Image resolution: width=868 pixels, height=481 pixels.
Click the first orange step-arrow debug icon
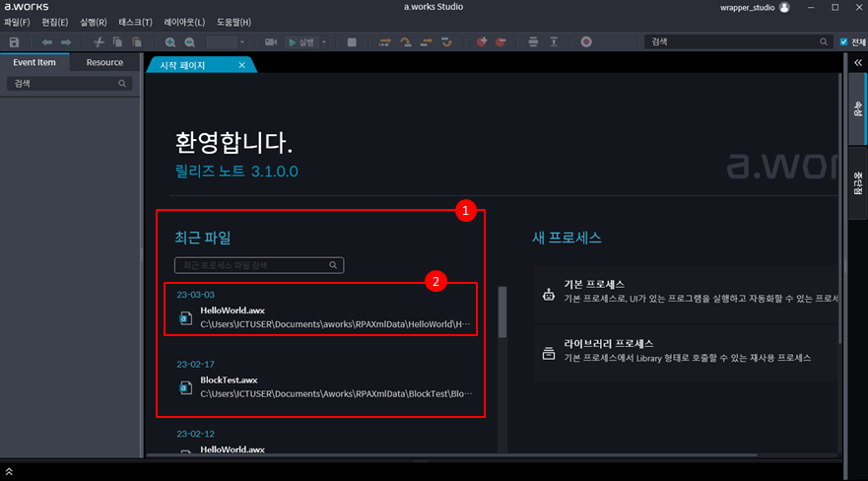pyautogui.click(x=384, y=42)
